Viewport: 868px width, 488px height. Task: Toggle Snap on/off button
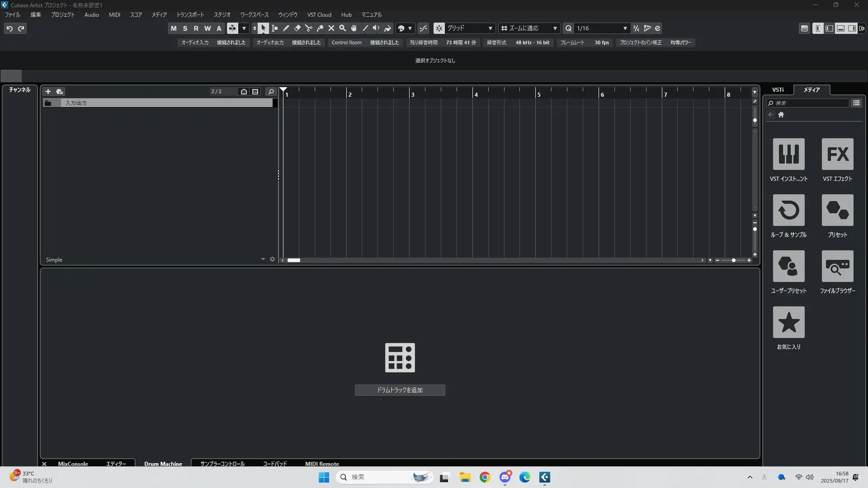pos(439,28)
